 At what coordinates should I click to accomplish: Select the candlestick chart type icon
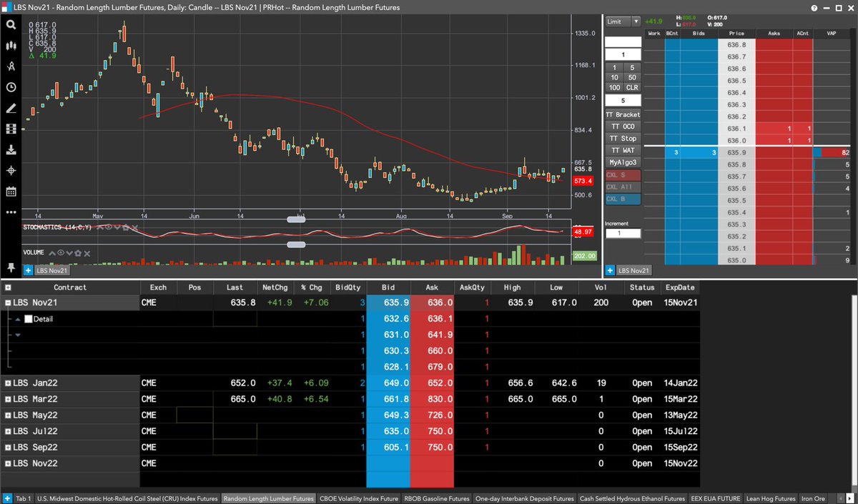[11, 45]
